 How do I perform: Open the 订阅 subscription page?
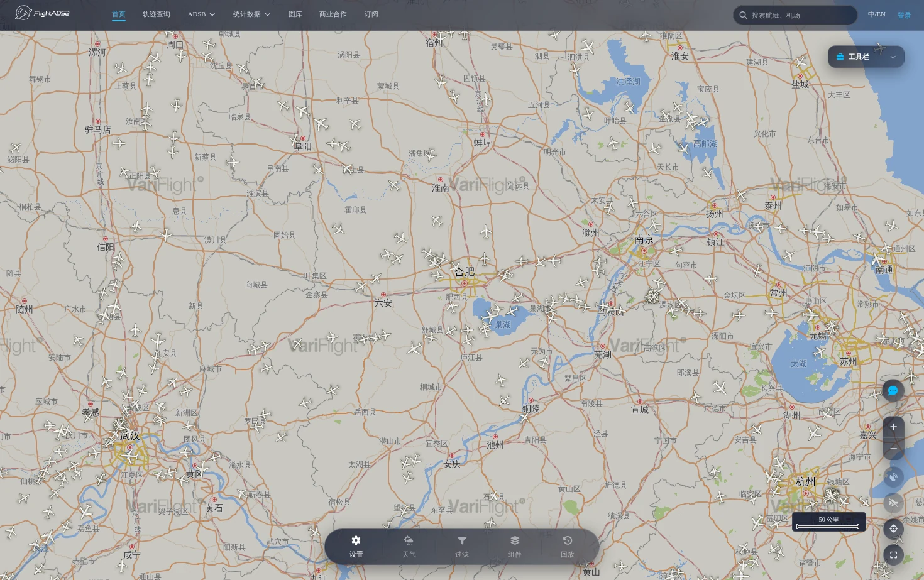[x=371, y=14]
